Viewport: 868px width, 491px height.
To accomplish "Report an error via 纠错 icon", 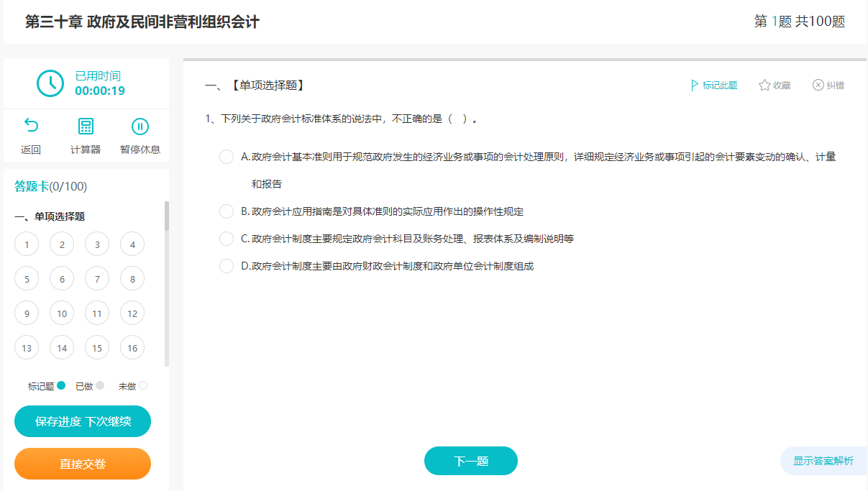I will click(x=828, y=84).
